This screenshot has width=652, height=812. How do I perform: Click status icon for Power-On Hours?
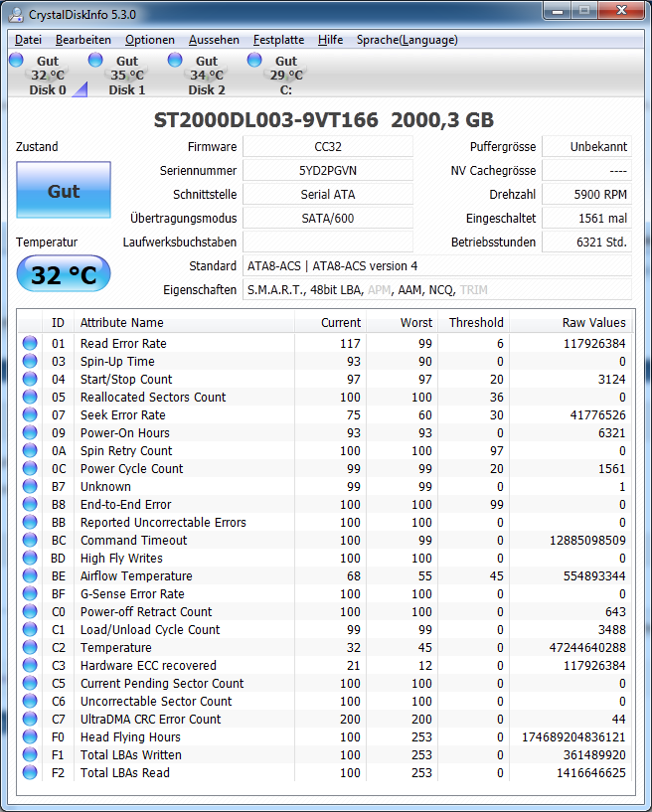(x=30, y=432)
